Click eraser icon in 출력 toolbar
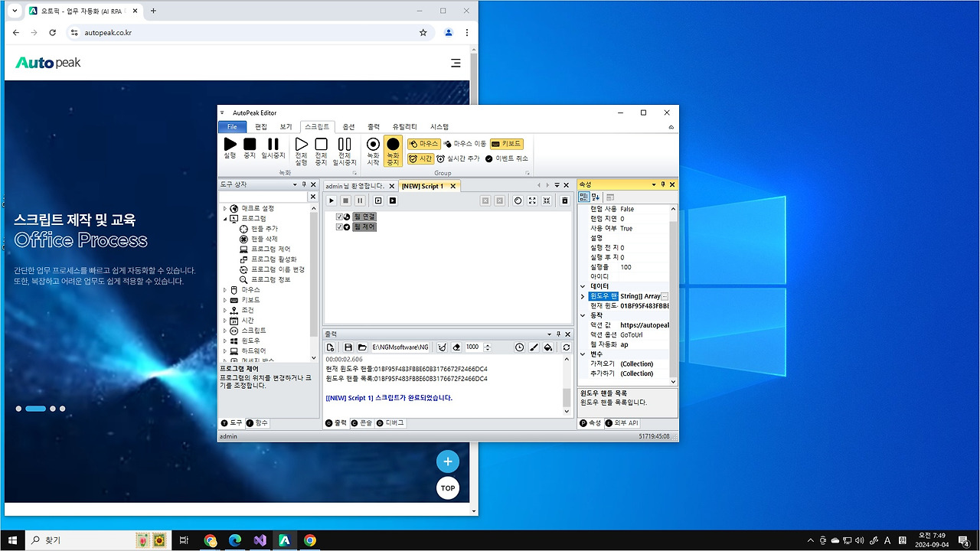The image size is (980, 551). tap(456, 347)
